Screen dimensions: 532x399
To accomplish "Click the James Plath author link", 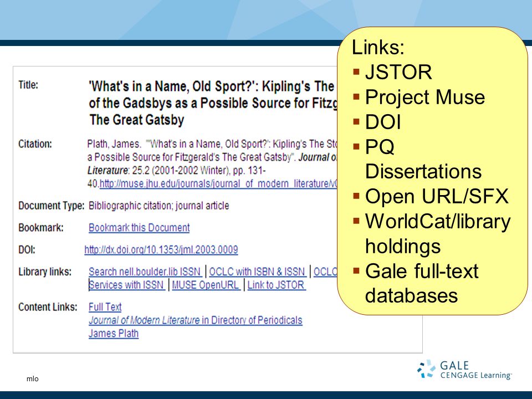I will point(114,334).
